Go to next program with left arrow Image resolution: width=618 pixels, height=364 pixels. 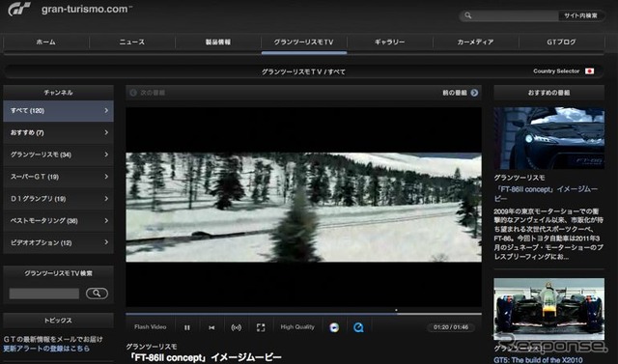(x=133, y=93)
